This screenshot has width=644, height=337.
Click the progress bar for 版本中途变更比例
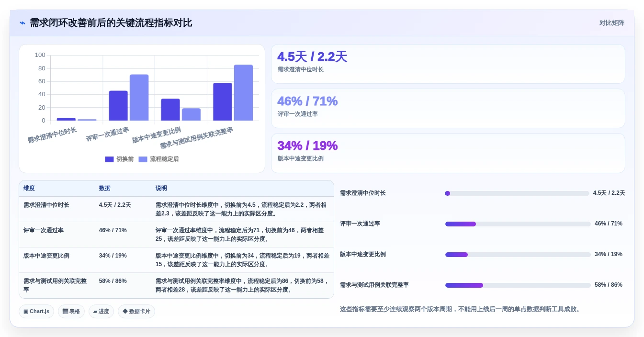[518, 255]
